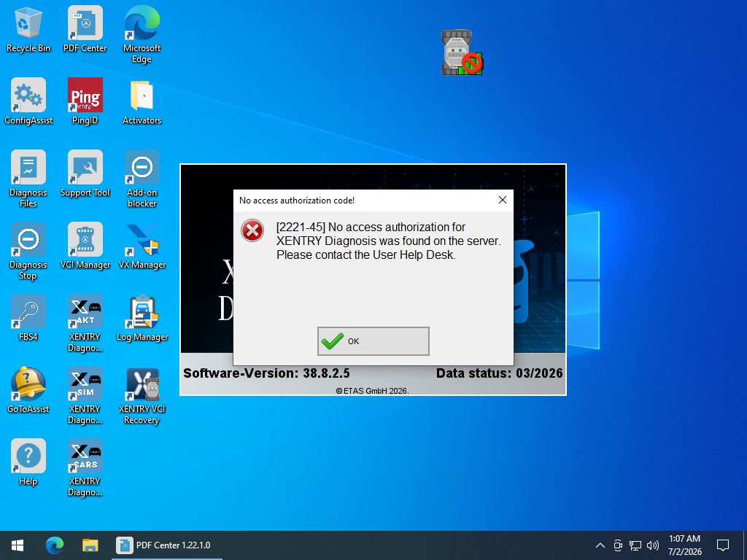This screenshot has width=747, height=560.
Task: Click the red error icon in dialog
Action: coord(252,231)
